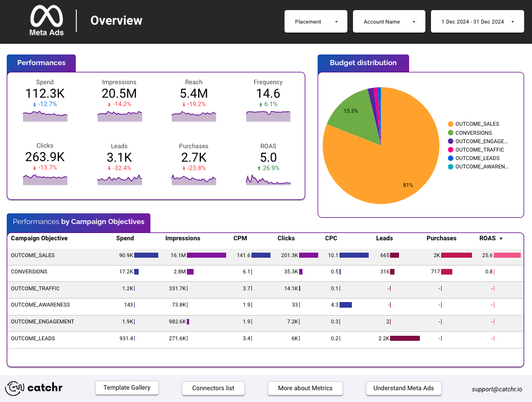Screen dimensions: 532x402
Task: Open the December 2024 date range selector
Action: click(x=477, y=21)
